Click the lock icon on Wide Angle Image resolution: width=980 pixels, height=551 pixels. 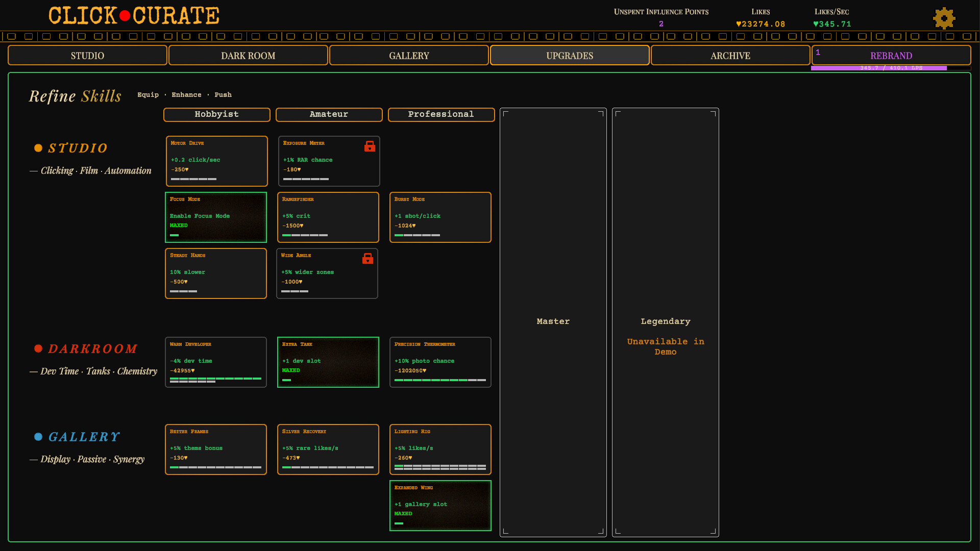point(367,259)
